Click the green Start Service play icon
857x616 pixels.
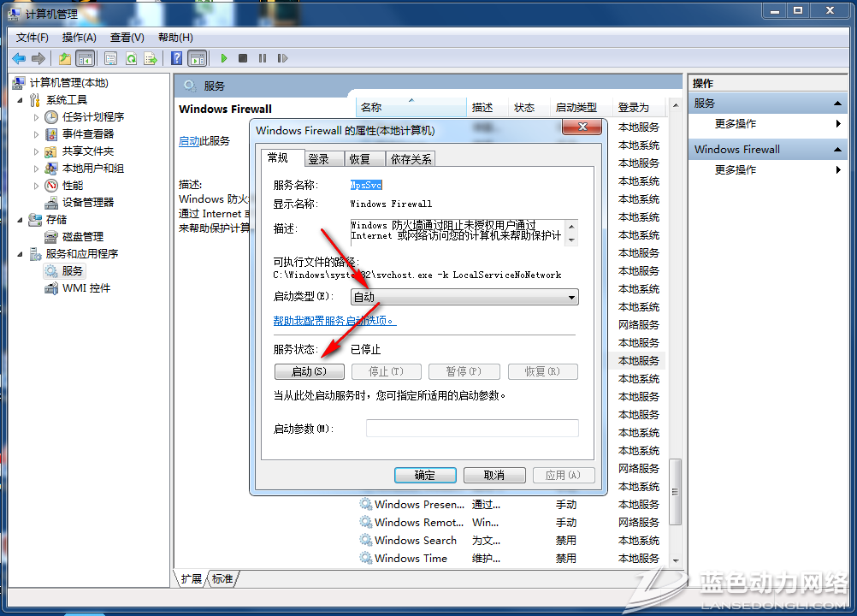(224, 58)
